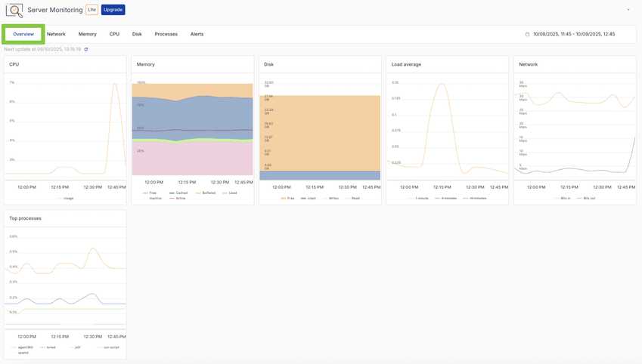The height and width of the screenshot is (364, 642).
Task: Go to the Alerts tab
Action: (197, 34)
